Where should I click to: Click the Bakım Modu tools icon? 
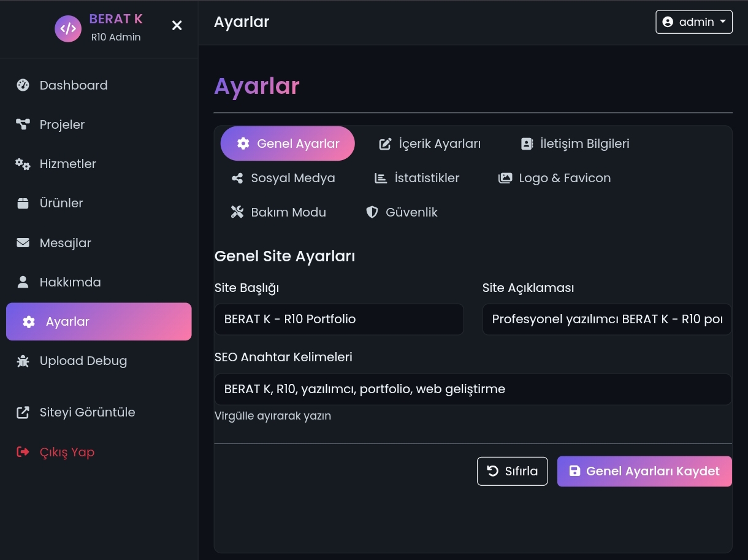[237, 212]
